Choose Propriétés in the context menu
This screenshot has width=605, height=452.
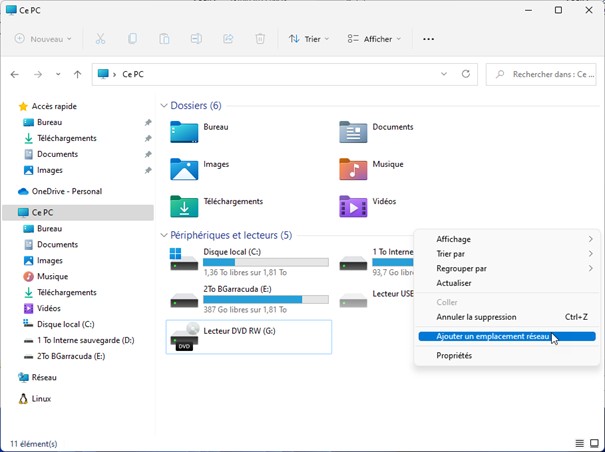point(454,356)
